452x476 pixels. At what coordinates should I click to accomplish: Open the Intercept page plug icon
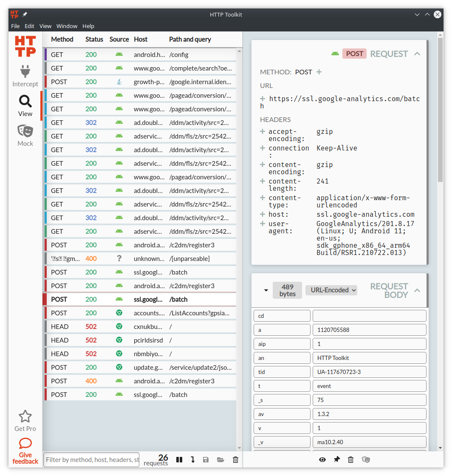point(25,71)
